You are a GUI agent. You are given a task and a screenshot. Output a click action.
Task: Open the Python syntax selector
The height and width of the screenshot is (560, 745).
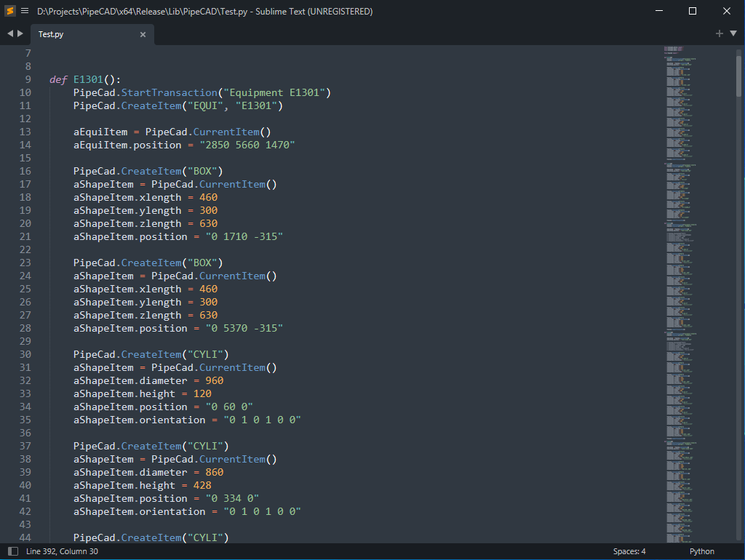click(702, 551)
